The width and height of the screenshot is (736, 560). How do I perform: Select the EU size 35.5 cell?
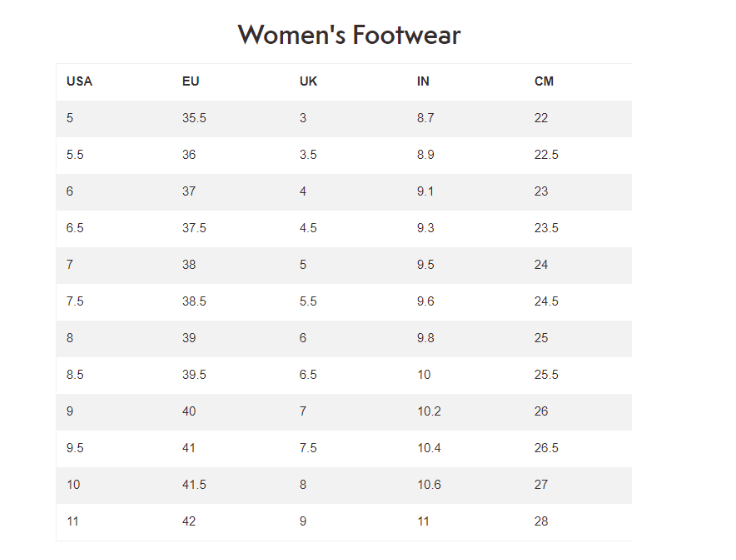(x=194, y=118)
